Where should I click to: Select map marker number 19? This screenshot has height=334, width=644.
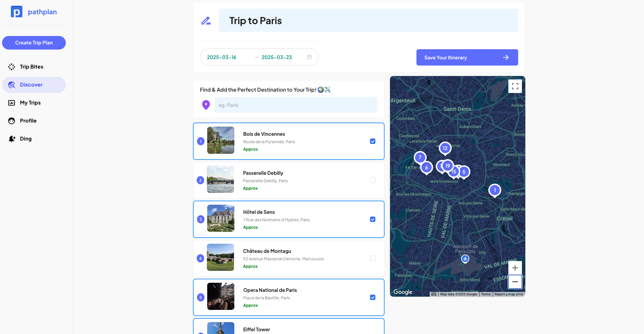coord(448,166)
